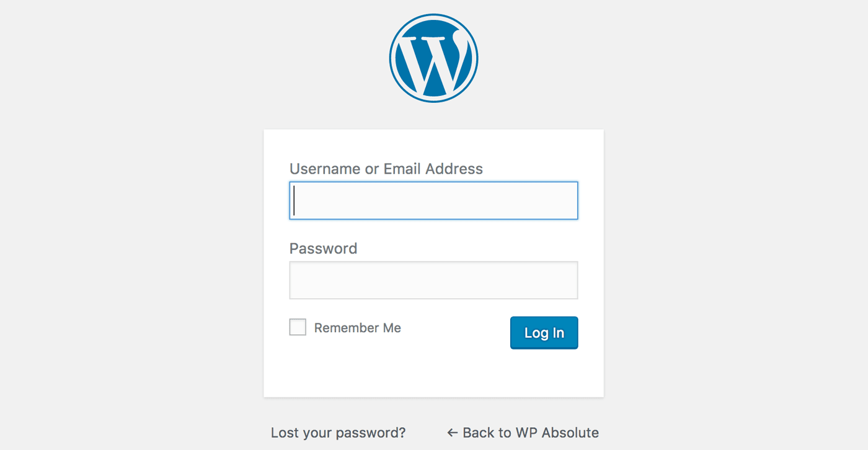The height and width of the screenshot is (450, 868).
Task: Start password recovery via Lost your password?
Action: point(338,433)
